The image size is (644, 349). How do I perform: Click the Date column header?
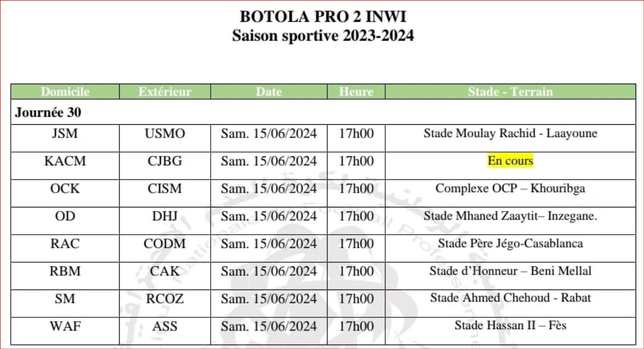(x=269, y=92)
